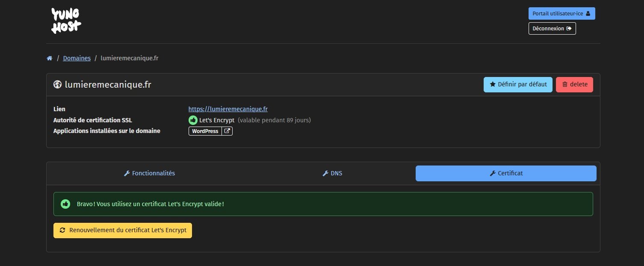Click the globe icon beside lumieremecanique.fr title
Screen dimensions: 644x266
coord(57,85)
